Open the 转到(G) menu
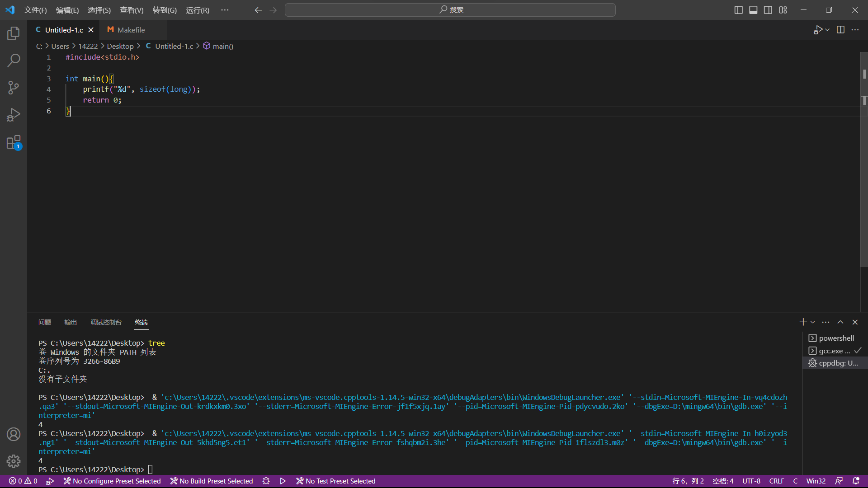 [165, 10]
